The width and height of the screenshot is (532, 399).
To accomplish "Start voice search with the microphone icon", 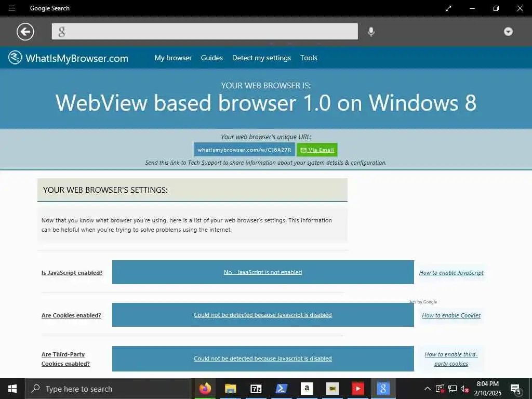I will (371, 32).
